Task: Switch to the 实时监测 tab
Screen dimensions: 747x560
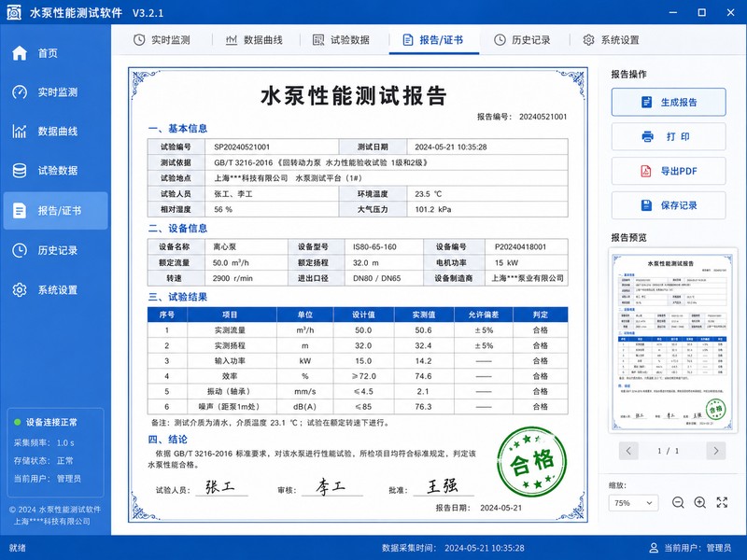Action: click(162, 40)
